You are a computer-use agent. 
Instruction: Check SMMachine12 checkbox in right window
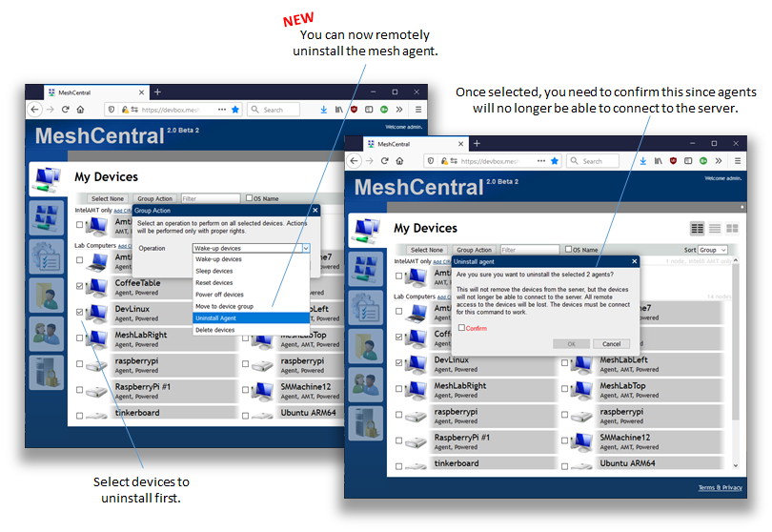(x=565, y=440)
